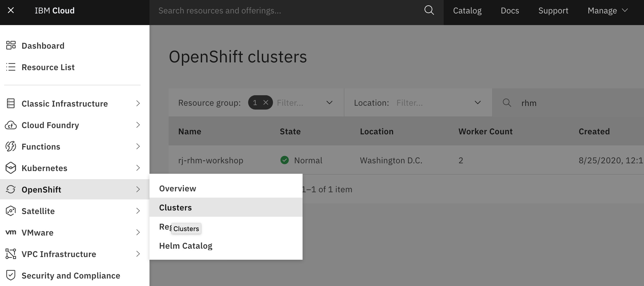Expand VMware submenu chevron
This screenshot has width=644, height=286.
coord(138,232)
